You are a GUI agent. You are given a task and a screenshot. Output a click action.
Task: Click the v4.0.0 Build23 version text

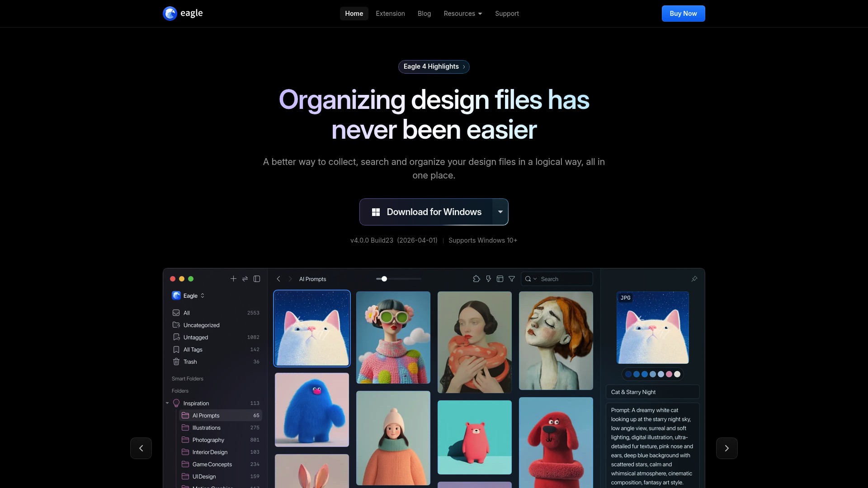tap(372, 240)
